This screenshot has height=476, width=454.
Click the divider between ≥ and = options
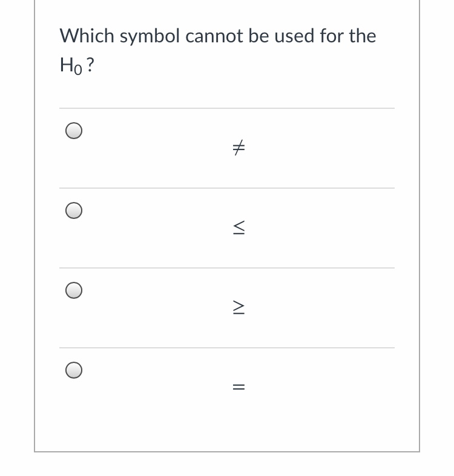click(226, 348)
